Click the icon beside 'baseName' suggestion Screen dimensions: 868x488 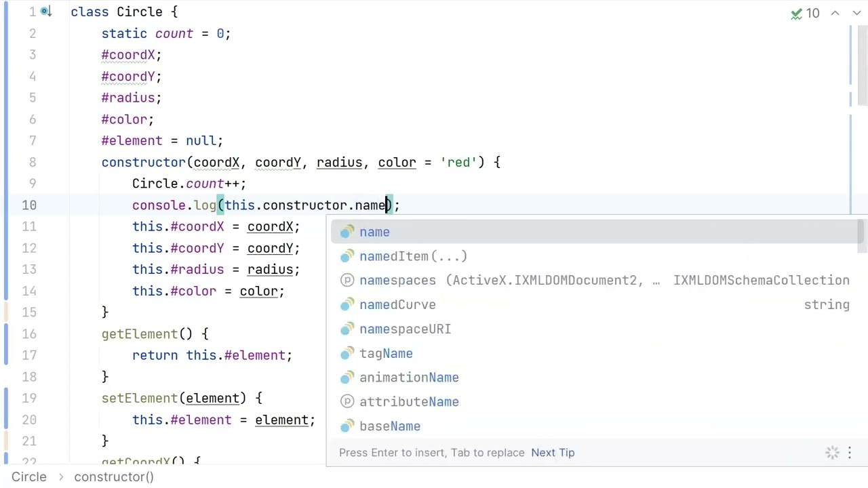[x=347, y=426]
